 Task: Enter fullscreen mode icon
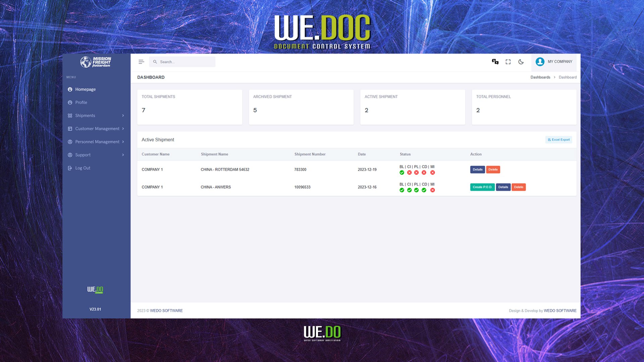508,62
